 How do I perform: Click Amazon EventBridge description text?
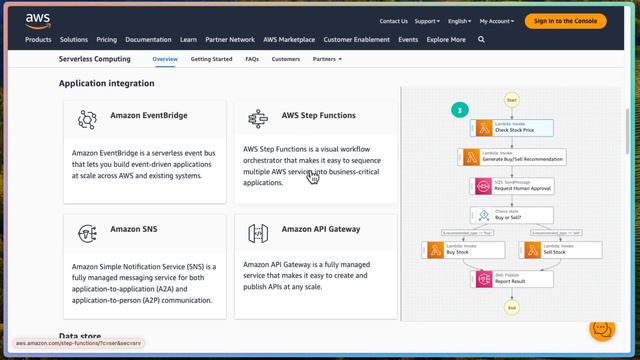tap(143, 164)
